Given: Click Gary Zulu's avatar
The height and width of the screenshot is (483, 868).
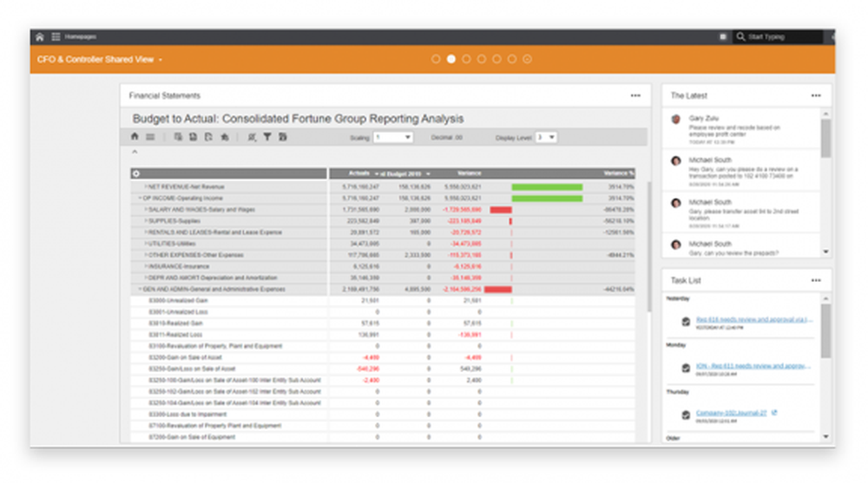Looking at the screenshot, I should [676, 119].
